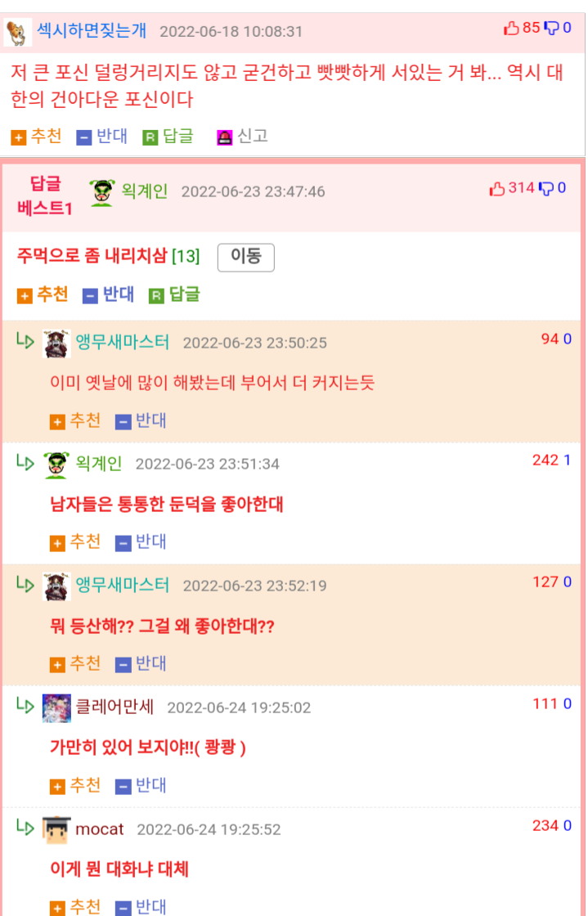Open mocat's user profile link
Viewport: 588px width, 916px height.
[x=100, y=829]
